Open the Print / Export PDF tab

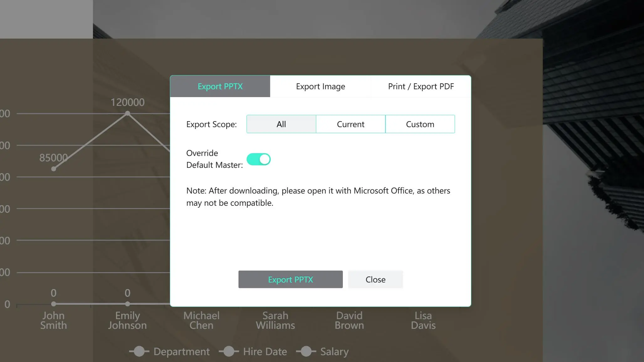[x=421, y=86]
